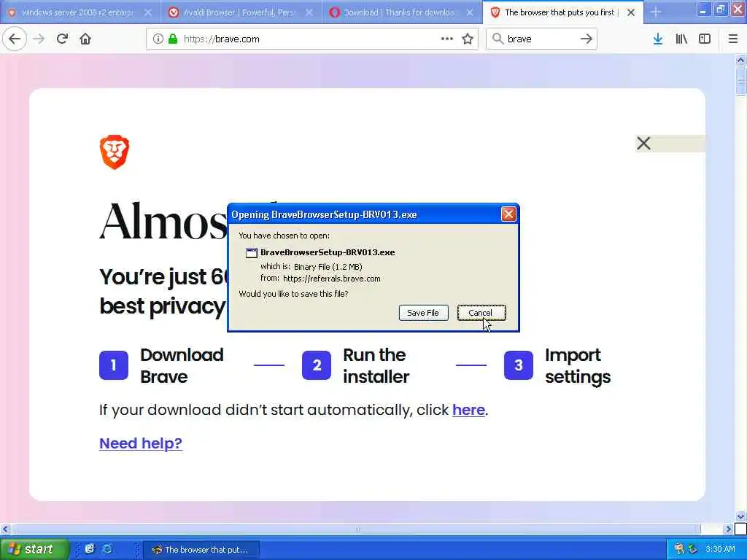The height and width of the screenshot is (560, 747).
Task: Click step 3 number badge
Action: [x=519, y=365]
